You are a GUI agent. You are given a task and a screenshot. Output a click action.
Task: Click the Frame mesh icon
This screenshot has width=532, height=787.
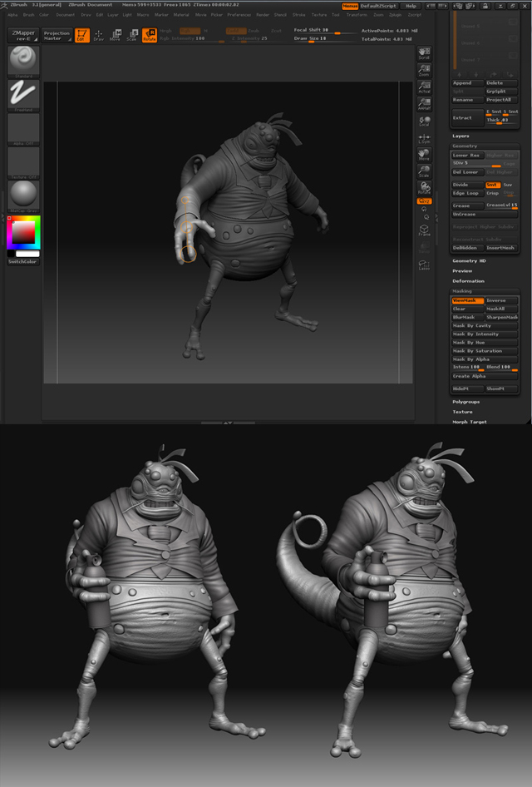point(424,230)
